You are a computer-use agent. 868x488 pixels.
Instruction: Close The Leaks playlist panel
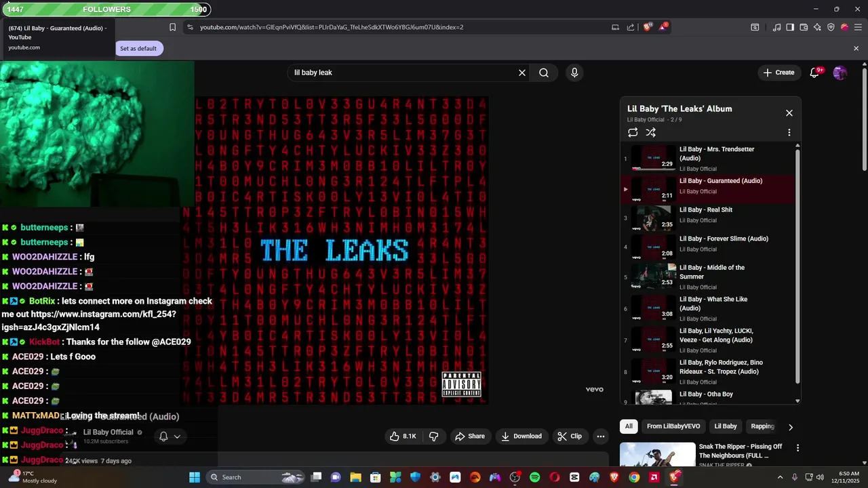click(789, 113)
